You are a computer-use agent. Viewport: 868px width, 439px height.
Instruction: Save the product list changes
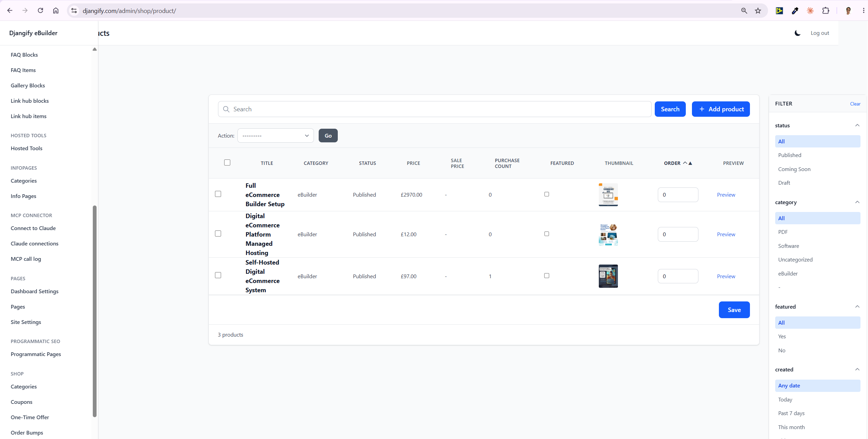coord(734,310)
